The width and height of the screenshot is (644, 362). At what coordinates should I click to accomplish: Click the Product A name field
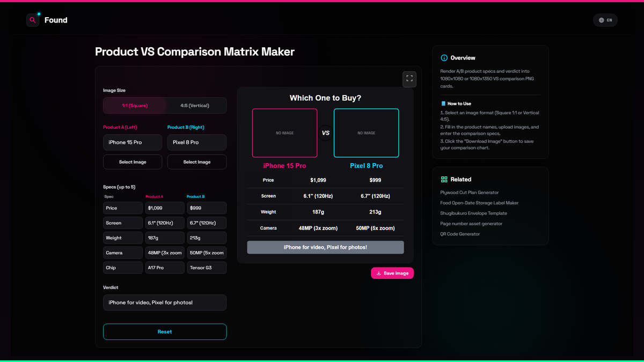[133, 142]
